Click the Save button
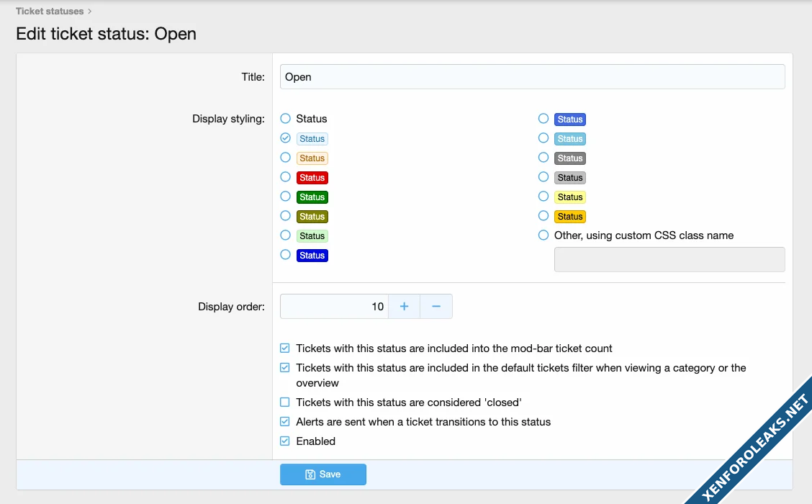 click(x=322, y=474)
